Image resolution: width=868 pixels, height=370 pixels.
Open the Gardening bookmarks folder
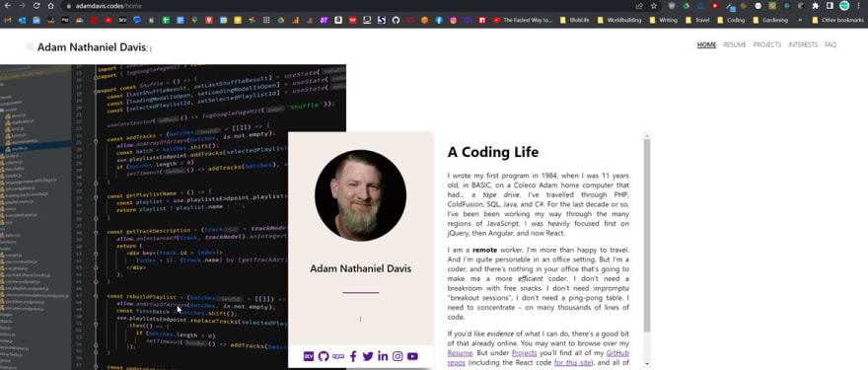point(770,20)
